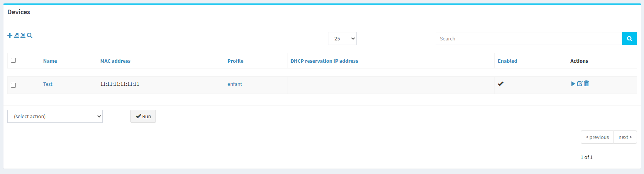Toggle the select-all checkbox in table header
Screen dimensions: 644x174
click(x=14, y=60)
